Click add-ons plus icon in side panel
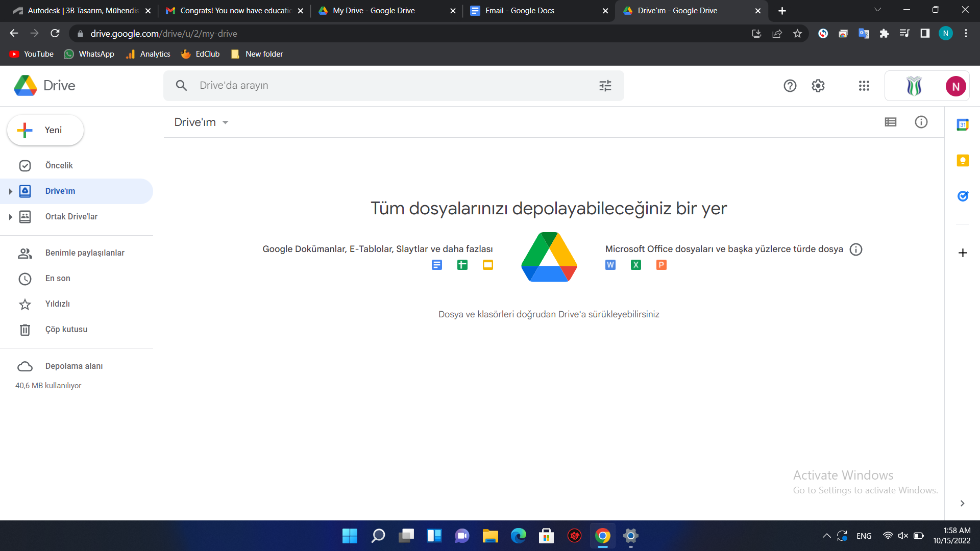Image resolution: width=980 pixels, height=551 pixels. click(x=963, y=253)
